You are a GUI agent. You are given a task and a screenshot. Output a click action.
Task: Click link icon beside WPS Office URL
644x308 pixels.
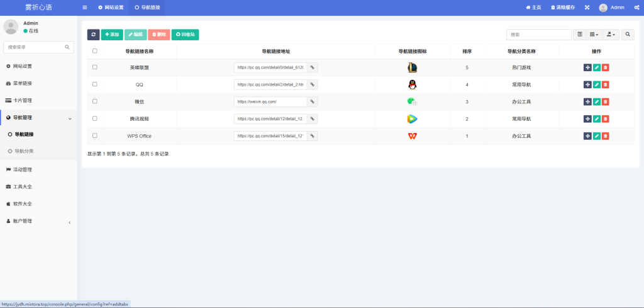click(x=312, y=136)
